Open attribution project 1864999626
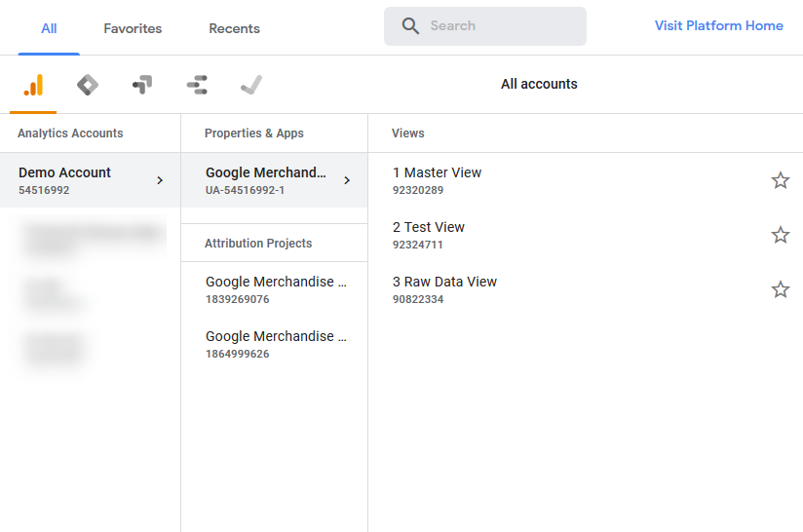This screenshot has height=532, width=803. tap(275, 344)
